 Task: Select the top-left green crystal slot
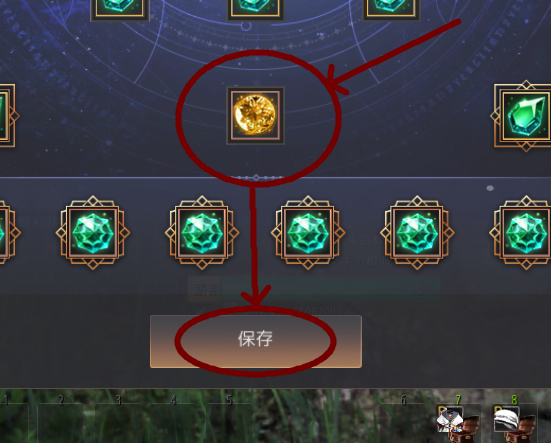(x=120, y=9)
